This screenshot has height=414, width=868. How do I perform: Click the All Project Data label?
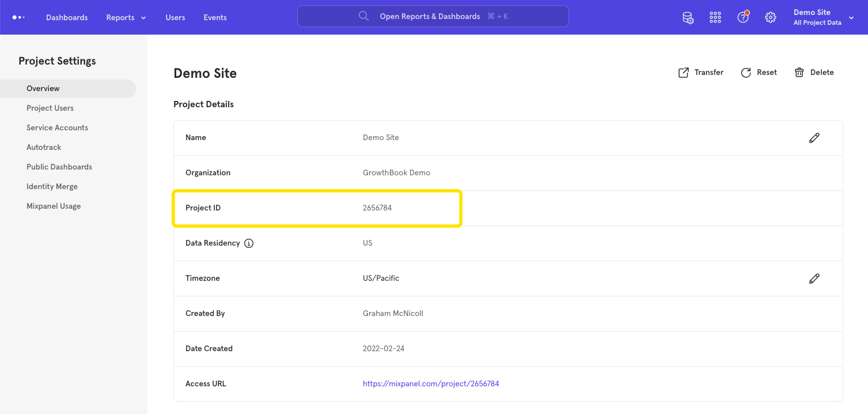(817, 23)
